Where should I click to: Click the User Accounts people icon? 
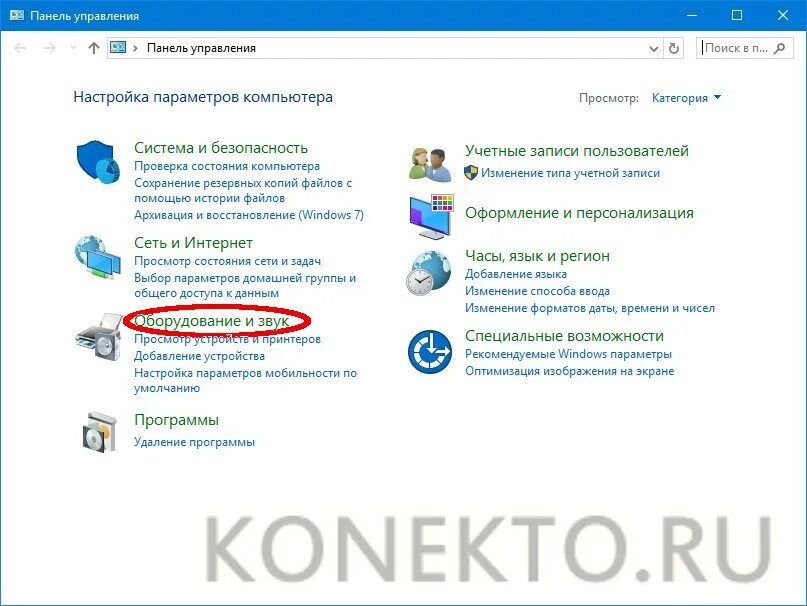point(431,164)
